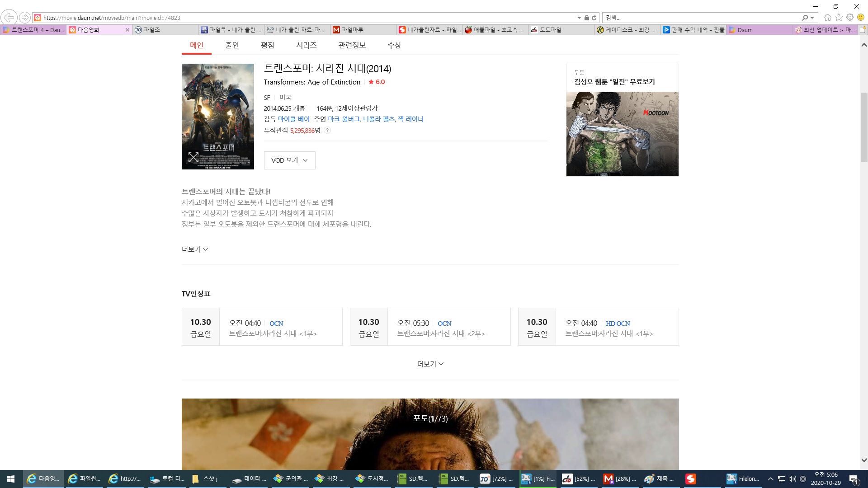The width and height of the screenshot is (868, 488).
Task: Open the new tab button
Action: (x=863, y=30)
